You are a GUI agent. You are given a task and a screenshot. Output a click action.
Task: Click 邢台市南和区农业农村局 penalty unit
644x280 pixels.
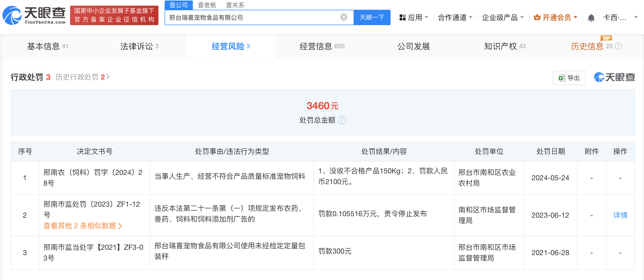(487, 178)
